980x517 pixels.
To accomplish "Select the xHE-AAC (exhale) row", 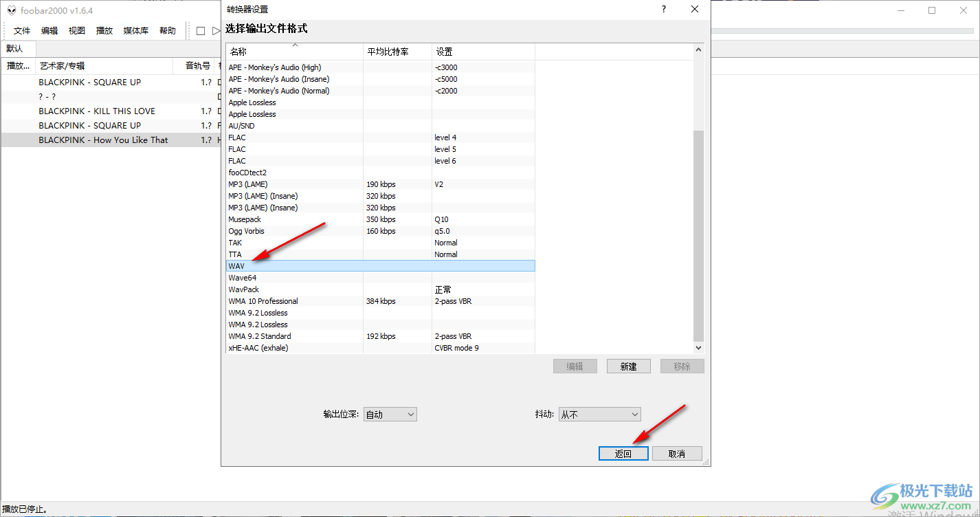I will 381,348.
